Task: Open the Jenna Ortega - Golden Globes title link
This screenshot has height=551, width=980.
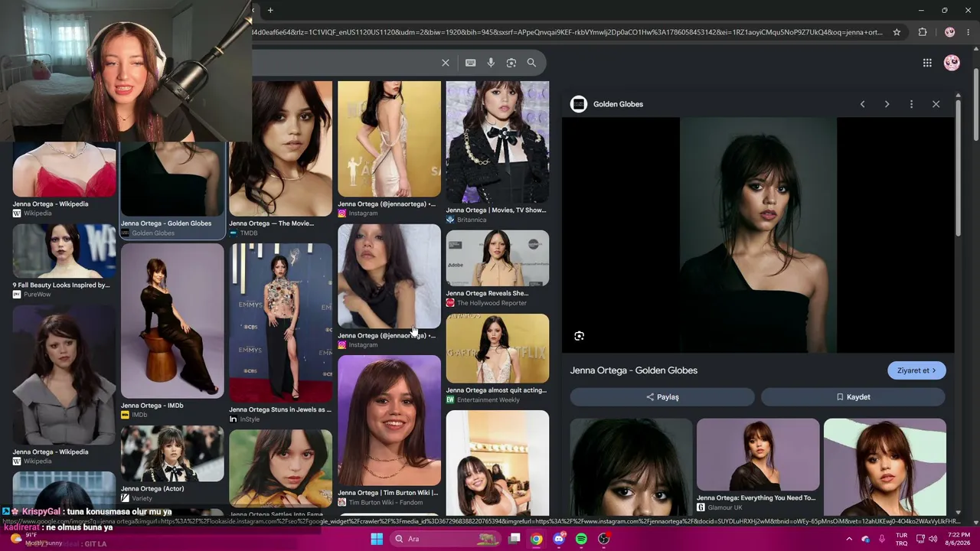Action: 634,370
